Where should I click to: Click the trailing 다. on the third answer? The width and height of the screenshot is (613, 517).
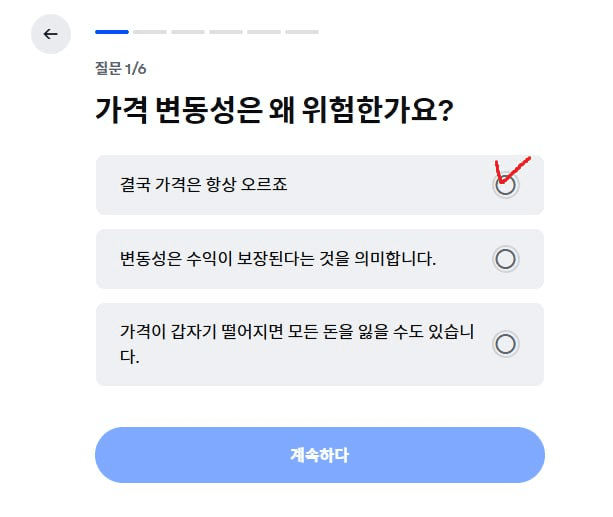click(128, 357)
